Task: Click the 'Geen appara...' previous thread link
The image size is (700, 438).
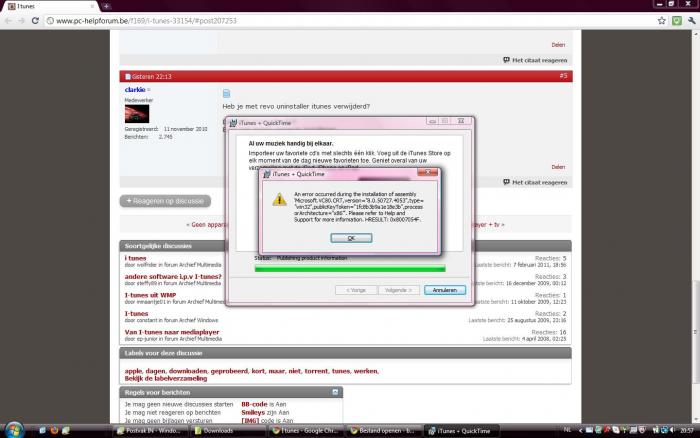Action: pyautogui.click(x=207, y=225)
